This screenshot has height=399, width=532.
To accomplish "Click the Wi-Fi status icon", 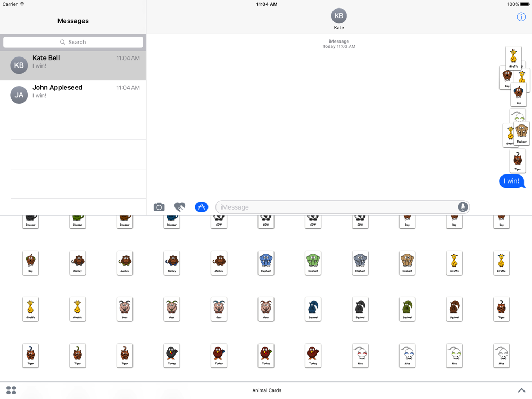I will click(x=22, y=4).
